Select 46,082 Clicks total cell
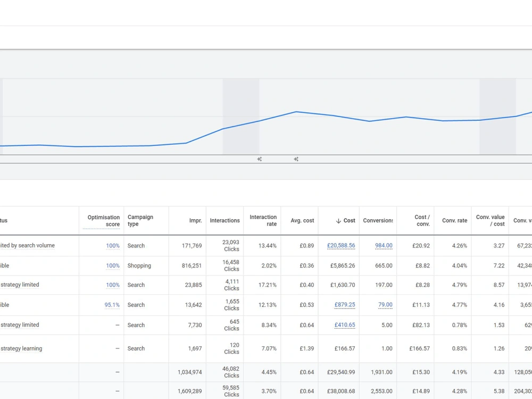 [231, 372]
